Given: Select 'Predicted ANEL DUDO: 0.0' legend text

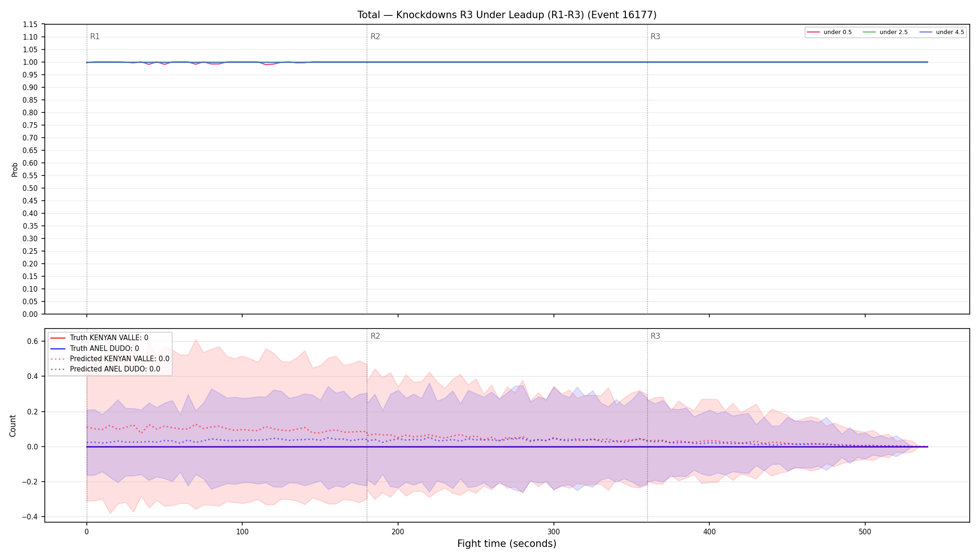Looking at the screenshot, I should 115,369.
